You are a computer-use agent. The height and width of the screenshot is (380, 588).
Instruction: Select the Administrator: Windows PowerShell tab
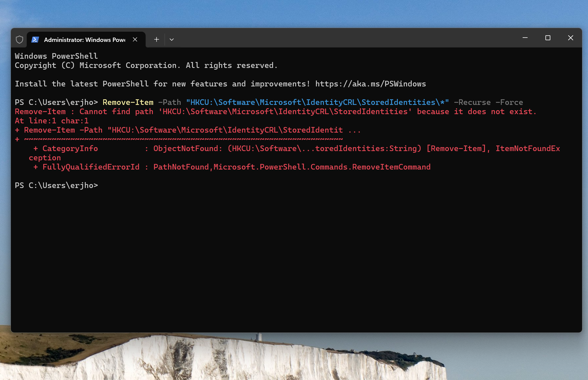[86, 40]
